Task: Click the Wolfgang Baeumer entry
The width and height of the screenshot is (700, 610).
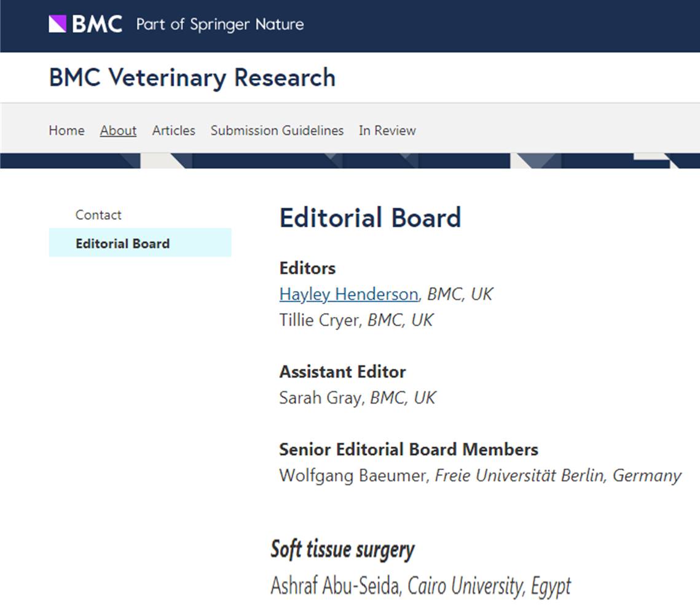Action: click(x=353, y=475)
